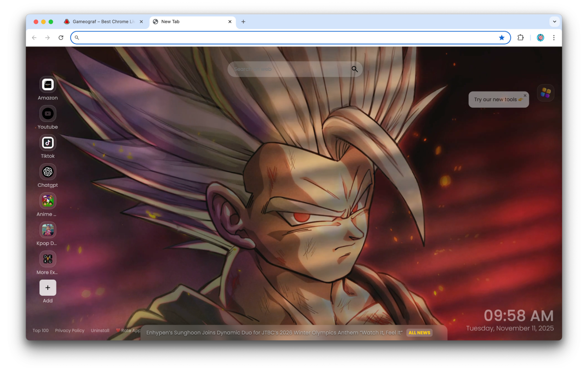
Task: Click the date Tuesday, November 11, 2025
Action: pos(510,328)
